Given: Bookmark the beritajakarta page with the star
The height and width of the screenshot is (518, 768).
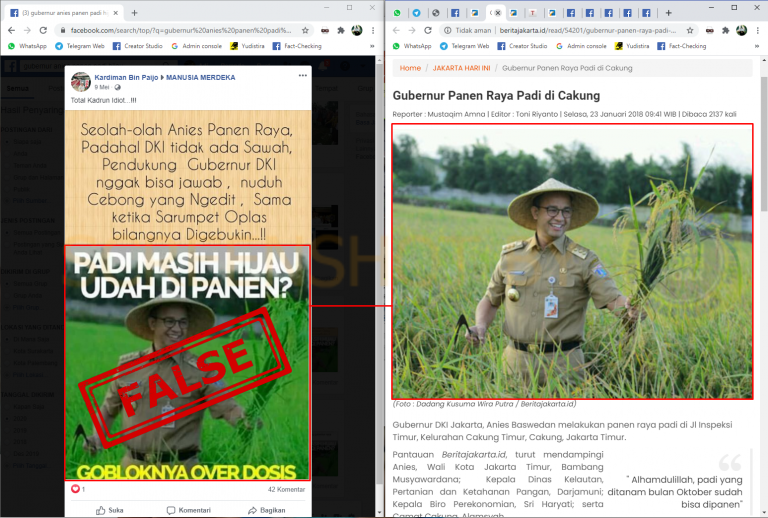Looking at the screenshot, I should click(690, 30).
